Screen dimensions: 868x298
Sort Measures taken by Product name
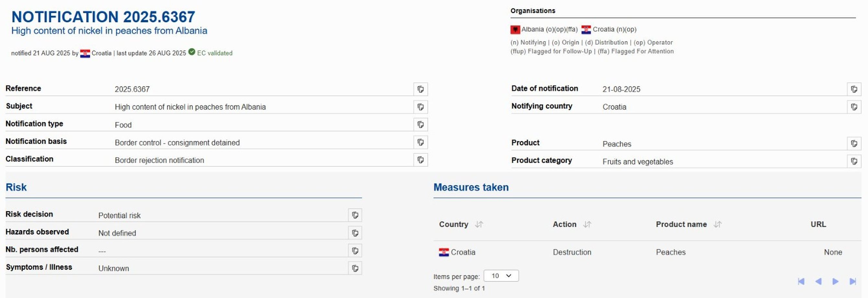click(717, 224)
